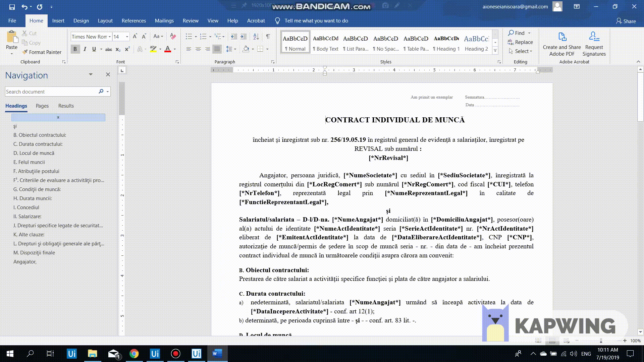Center align the paragraph text
Viewport: 644px width, 362px height.
click(x=198, y=49)
